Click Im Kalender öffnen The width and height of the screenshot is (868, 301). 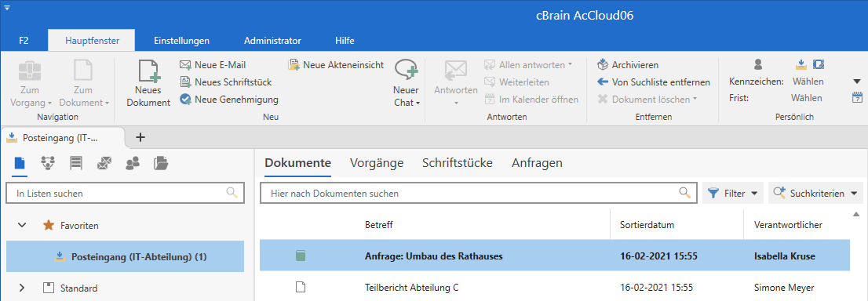point(531,100)
